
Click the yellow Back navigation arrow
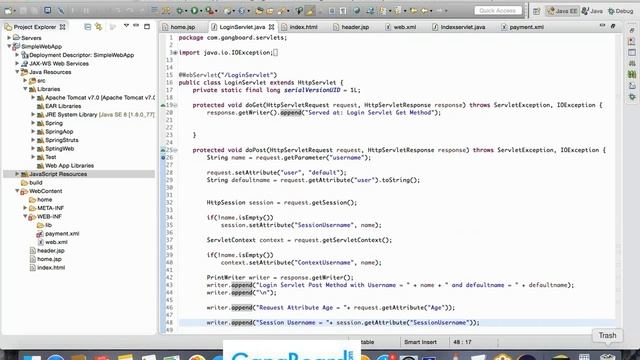pos(424,11)
